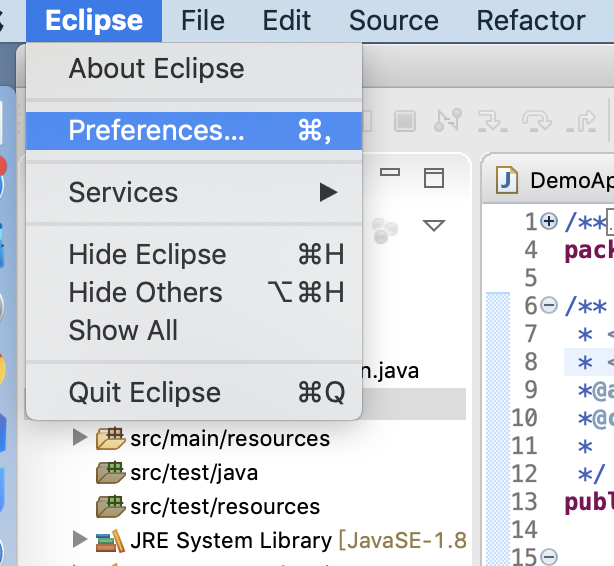Click the pack keyword on line 4
This screenshot has width=614, height=566.
[x=589, y=251]
